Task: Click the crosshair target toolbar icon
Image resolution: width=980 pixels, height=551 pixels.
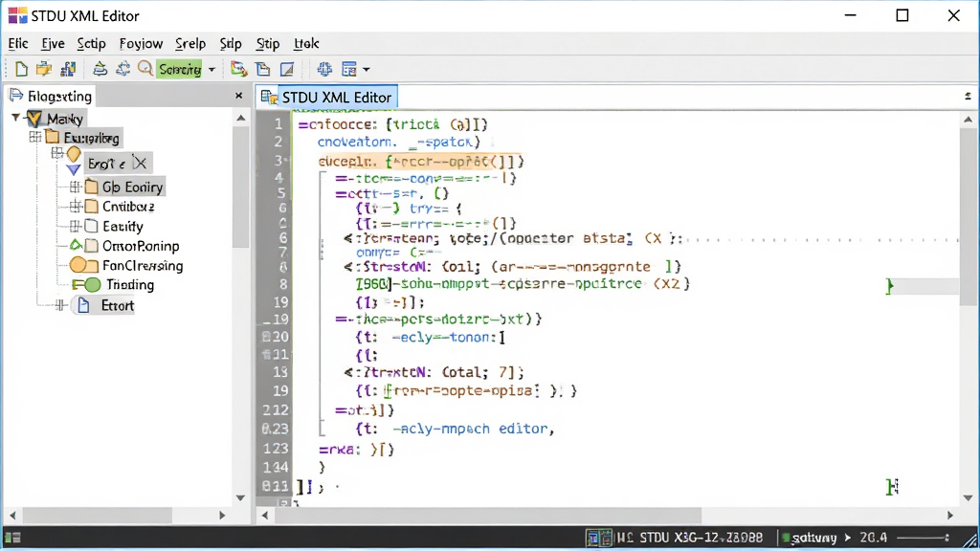Action: point(323,69)
